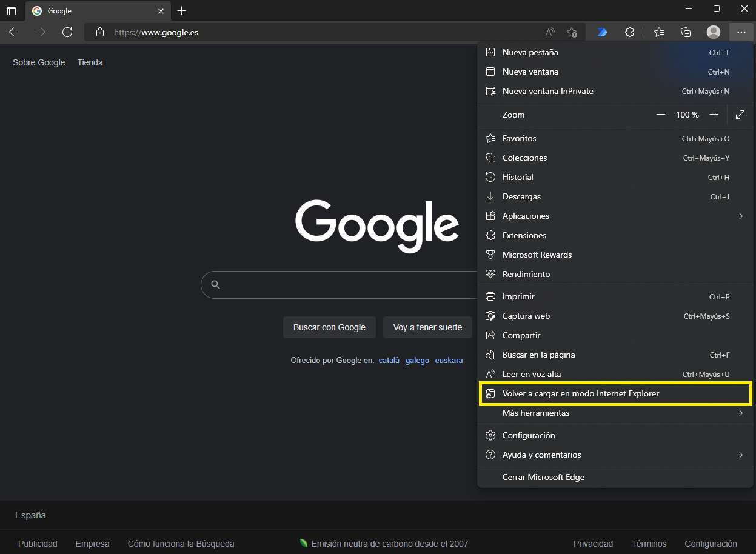Switch language to galego
Screen dimensions: 756x554
pyautogui.click(x=417, y=360)
